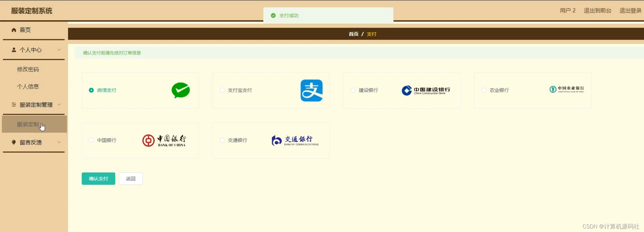Click the 农业银行 label text
This screenshot has height=232, width=644.
coord(499,90)
